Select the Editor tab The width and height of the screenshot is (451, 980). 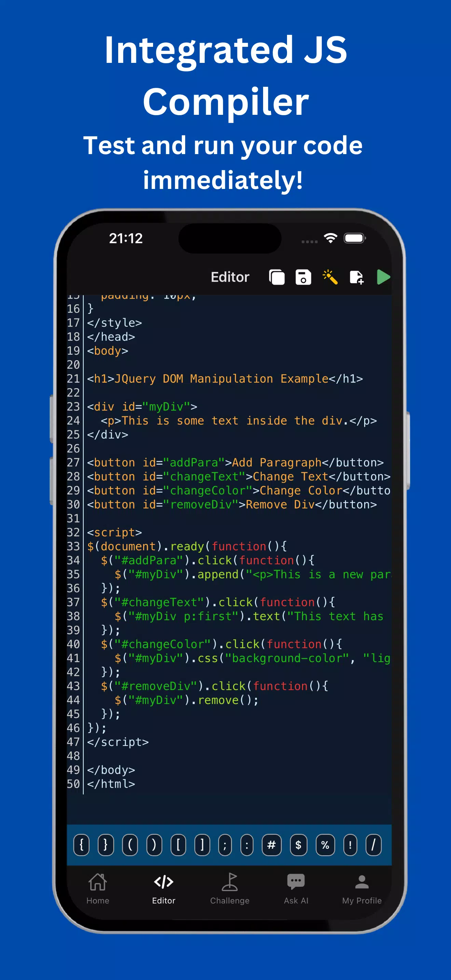[164, 889]
